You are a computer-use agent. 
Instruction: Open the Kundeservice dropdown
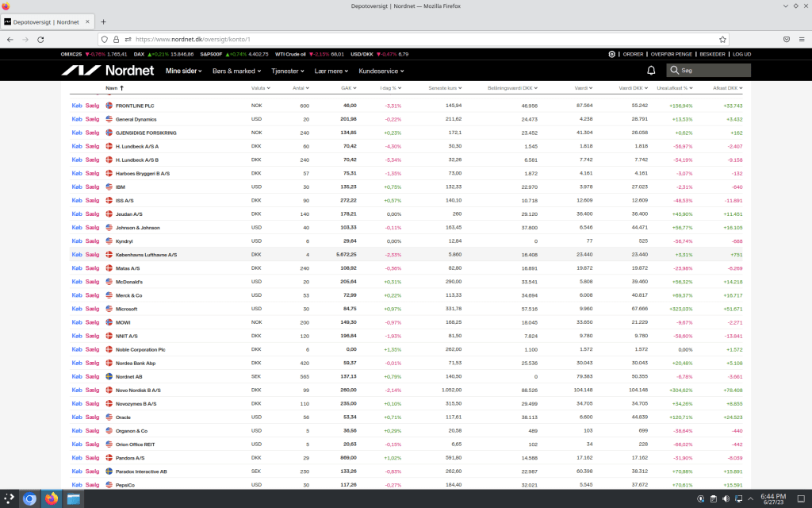click(381, 71)
